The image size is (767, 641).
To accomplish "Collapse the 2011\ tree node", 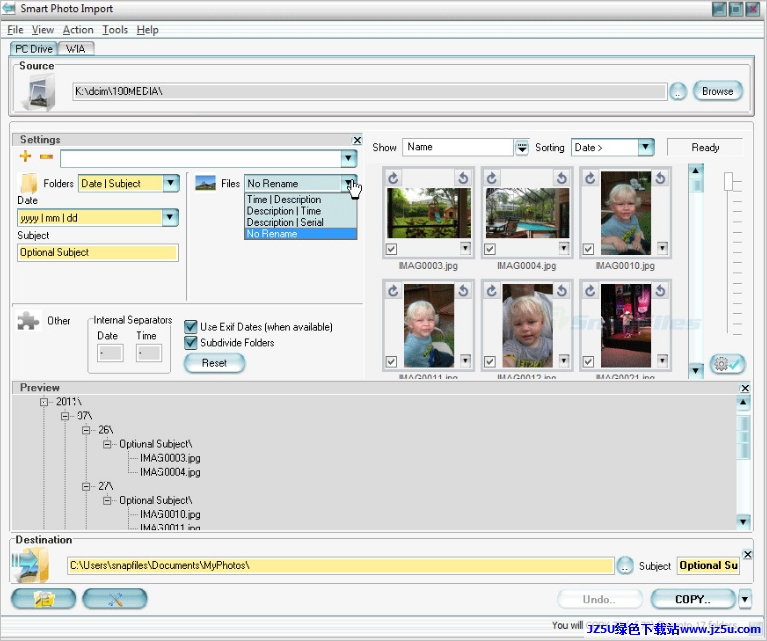I will [44, 402].
